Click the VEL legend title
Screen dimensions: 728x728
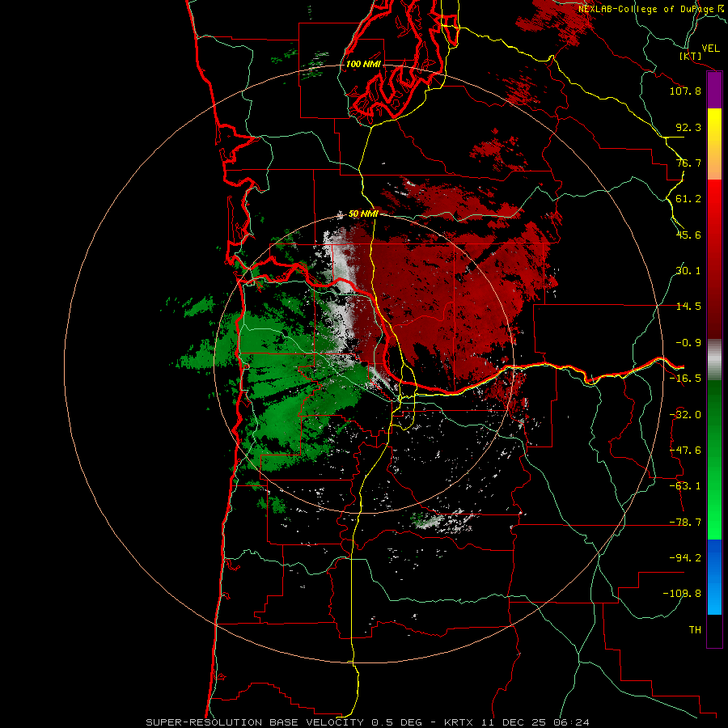[x=710, y=49]
